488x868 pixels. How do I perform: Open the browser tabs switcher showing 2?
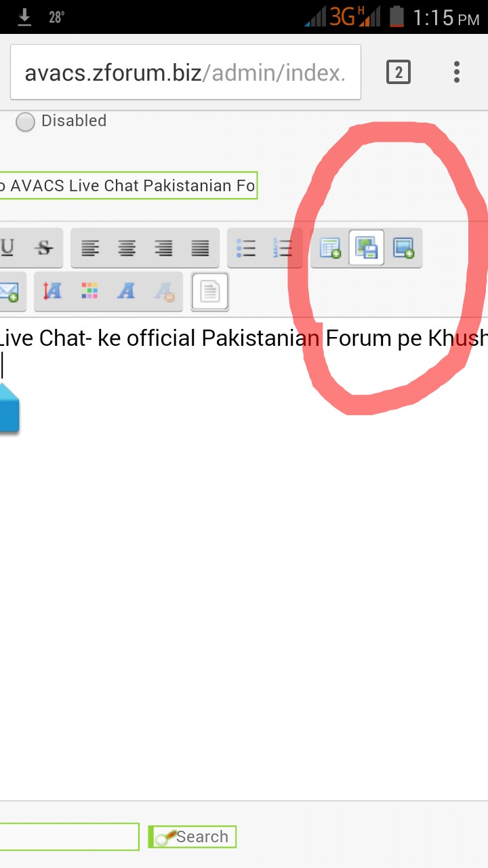(399, 72)
